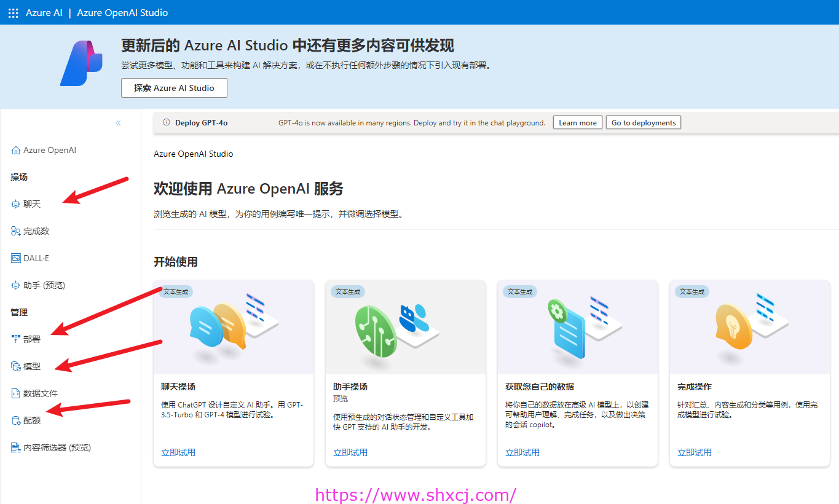The width and height of the screenshot is (839, 504).
Task: Click the Learn more button
Action: (x=577, y=123)
